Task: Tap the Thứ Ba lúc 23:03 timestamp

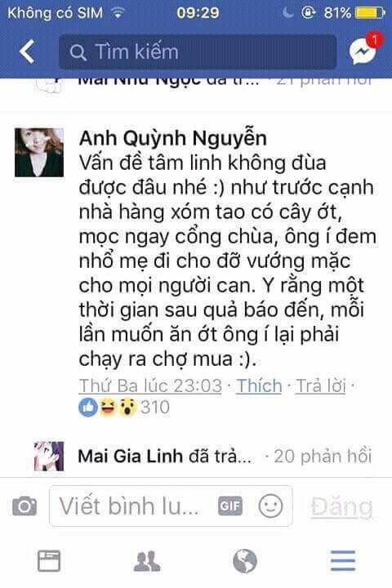Action: (150, 385)
